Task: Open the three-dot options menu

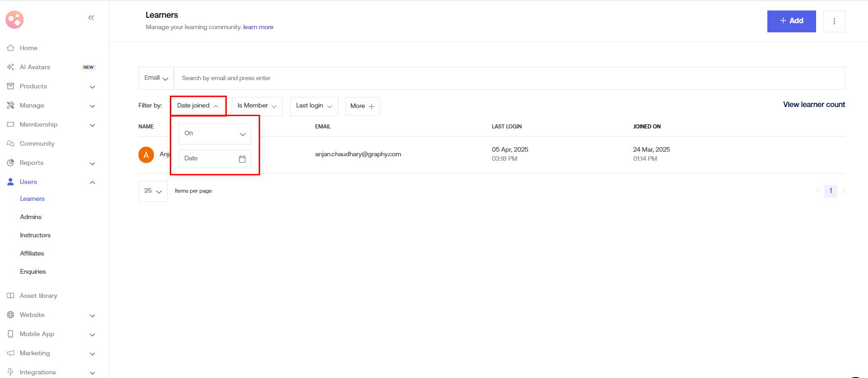Action: 834,21
